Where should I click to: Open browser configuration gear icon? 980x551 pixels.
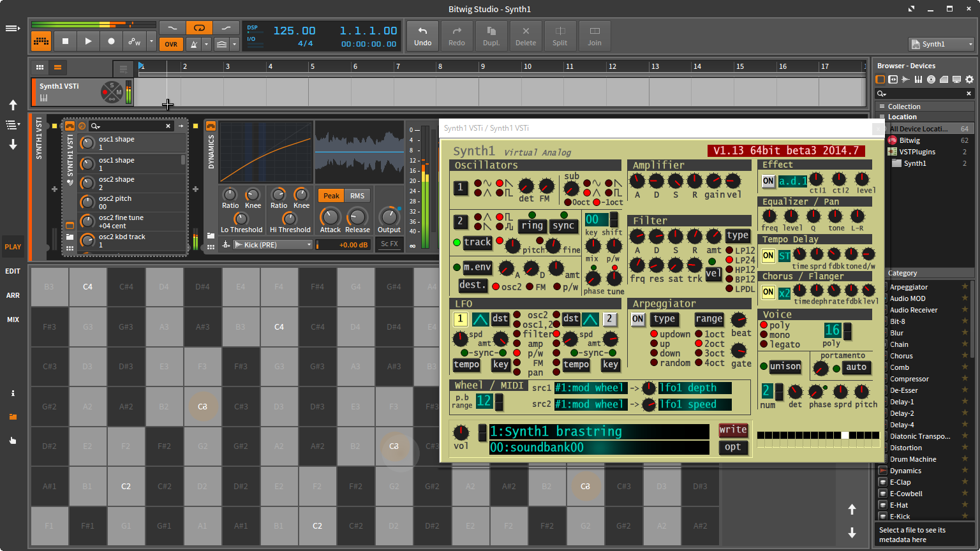[x=969, y=80]
